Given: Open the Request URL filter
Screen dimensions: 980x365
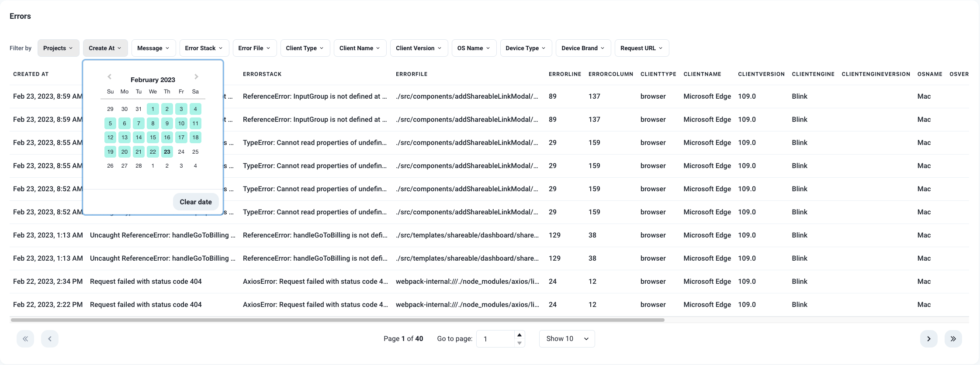Looking at the screenshot, I should tap(642, 48).
